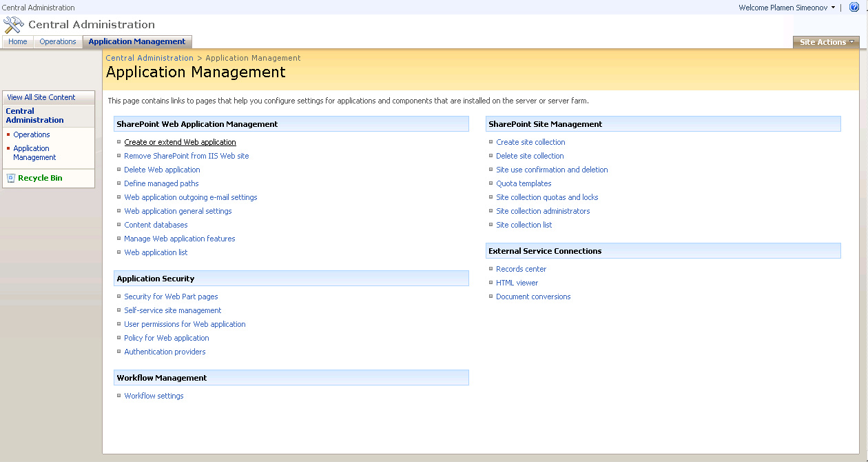Click Manage Web application features

[x=180, y=239]
